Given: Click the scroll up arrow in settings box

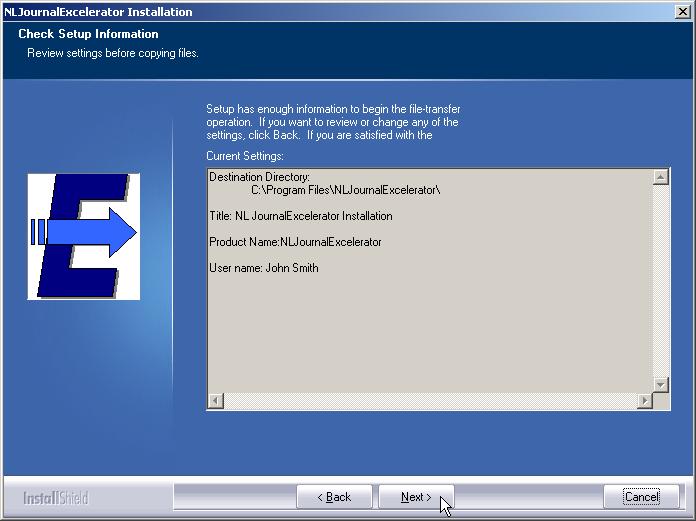Looking at the screenshot, I should pyautogui.click(x=660, y=177).
